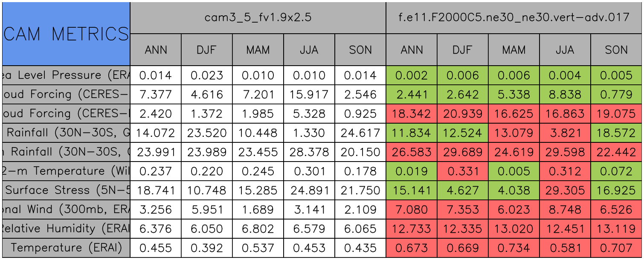Click the 2-m Temperature row label
Screen dimensions: 644x260
(x=66, y=171)
